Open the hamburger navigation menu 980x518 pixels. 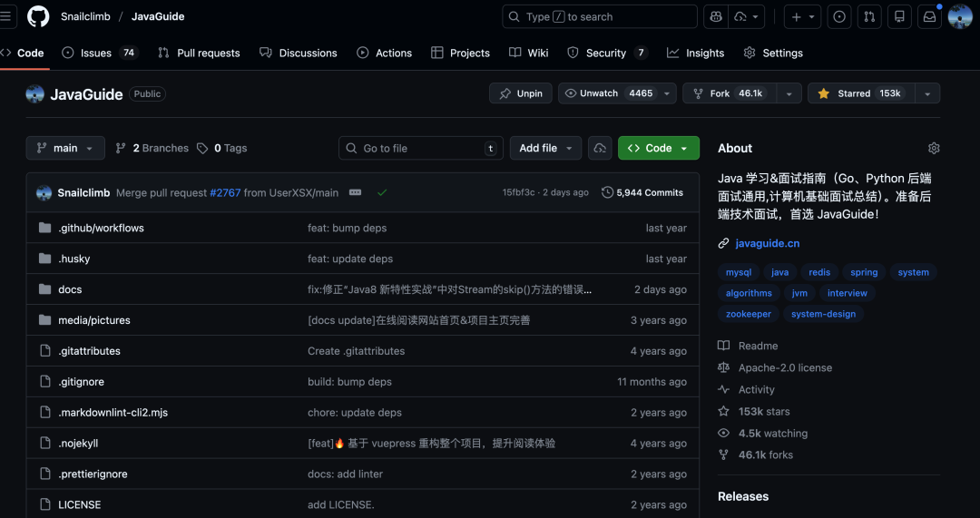(7, 16)
